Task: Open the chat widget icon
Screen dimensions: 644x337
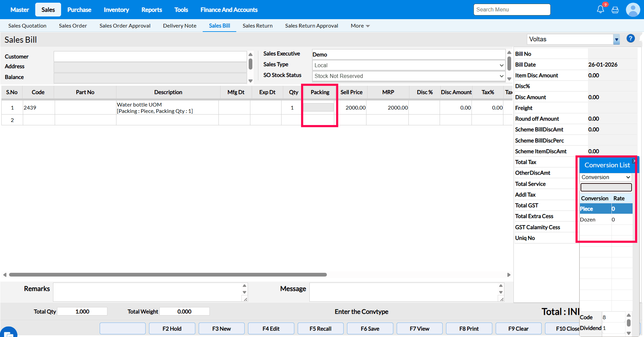Action: pyautogui.click(x=9, y=333)
